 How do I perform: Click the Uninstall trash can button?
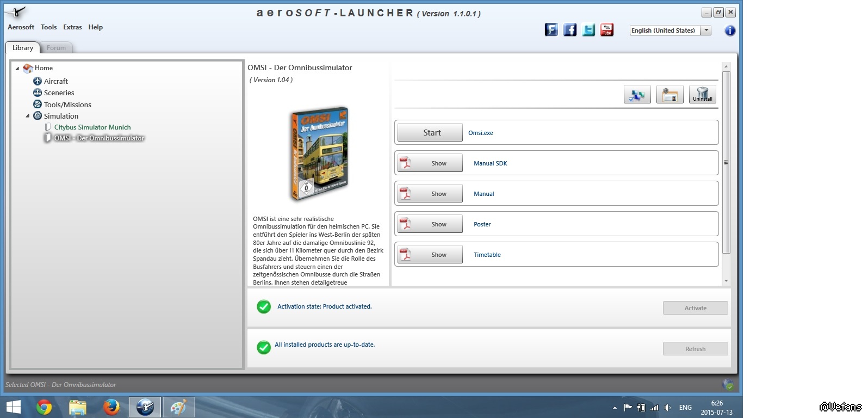click(x=702, y=95)
